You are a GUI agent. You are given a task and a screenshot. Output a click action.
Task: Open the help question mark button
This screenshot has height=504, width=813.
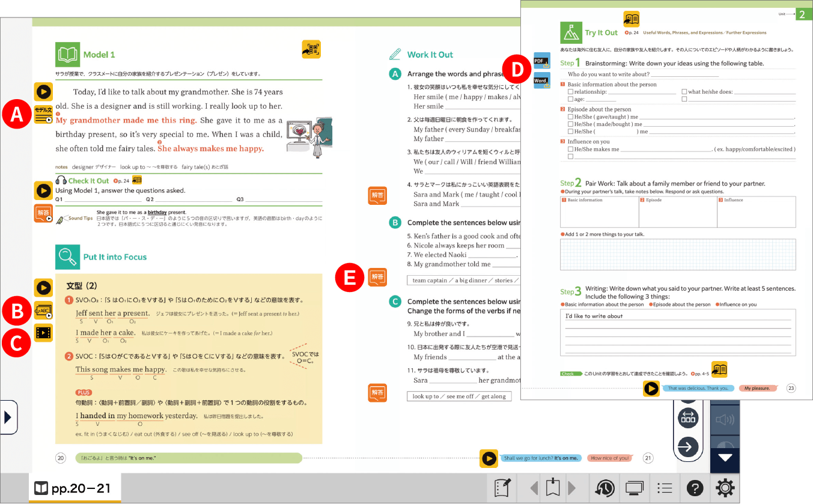(x=695, y=488)
